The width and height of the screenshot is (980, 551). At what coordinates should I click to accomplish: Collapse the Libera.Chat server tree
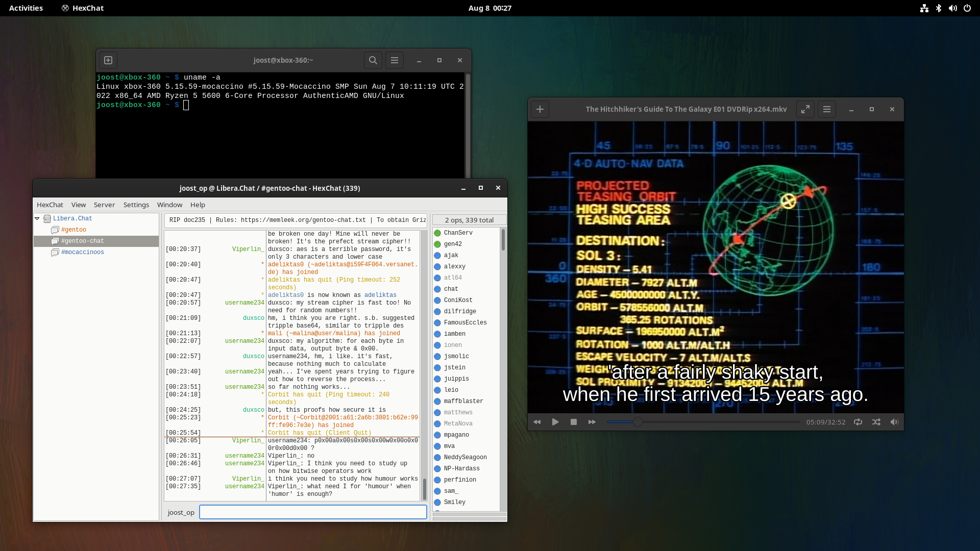click(37, 218)
